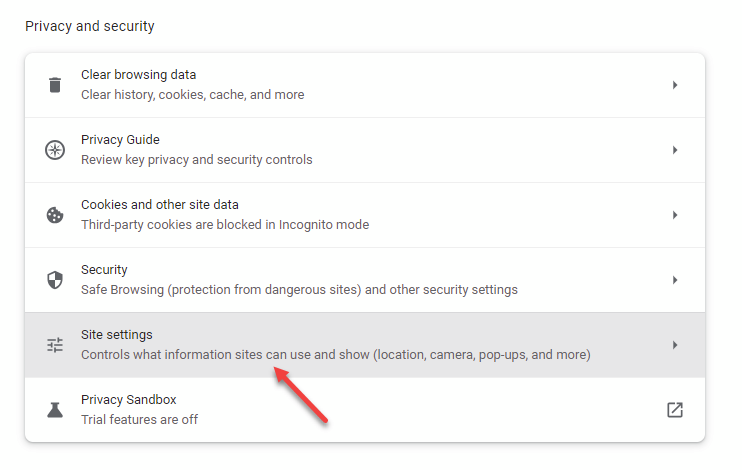This screenshot has width=742, height=470.
Task: Open Privacy Sandbox external link icon
Action: click(x=675, y=410)
